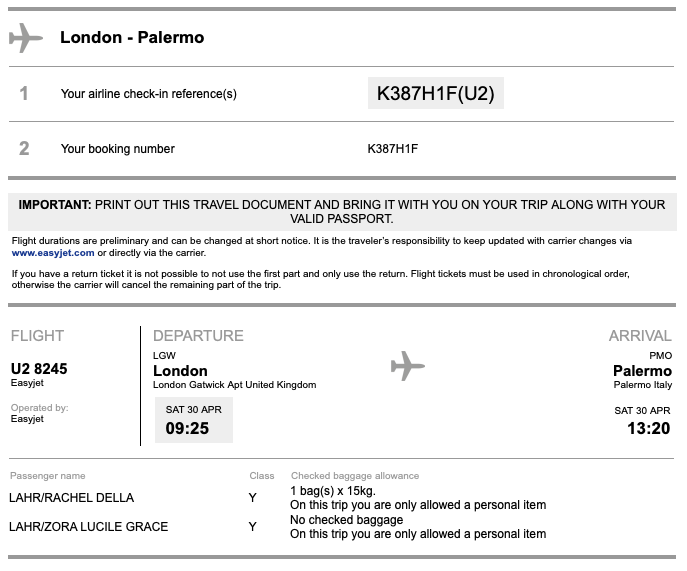Click the LGW departure airport code
687x571 pixels.
click(x=164, y=355)
